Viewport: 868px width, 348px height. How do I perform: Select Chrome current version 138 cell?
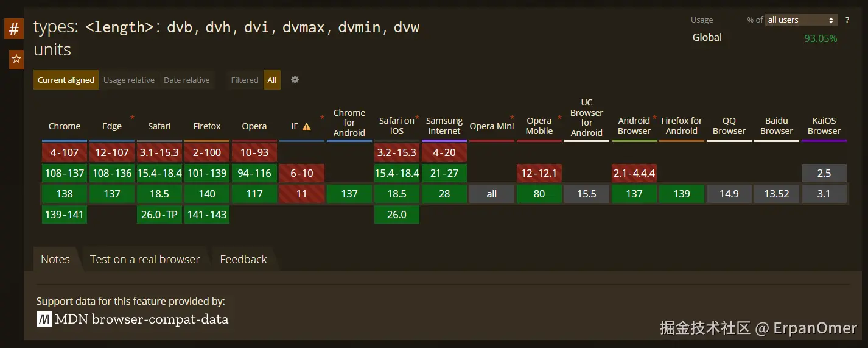click(65, 194)
